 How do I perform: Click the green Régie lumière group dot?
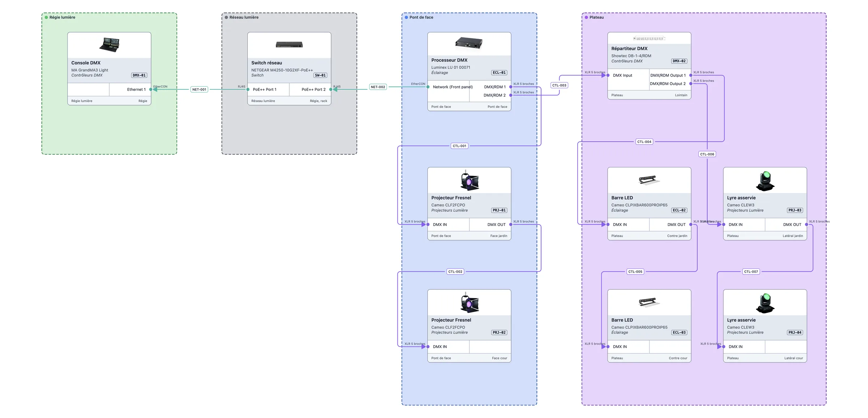[x=46, y=17]
